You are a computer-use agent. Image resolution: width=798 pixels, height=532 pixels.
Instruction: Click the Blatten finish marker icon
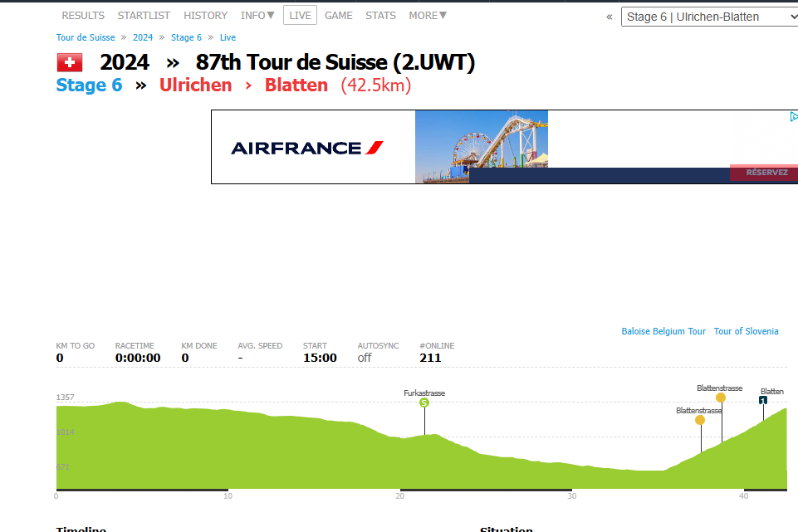[763, 400]
